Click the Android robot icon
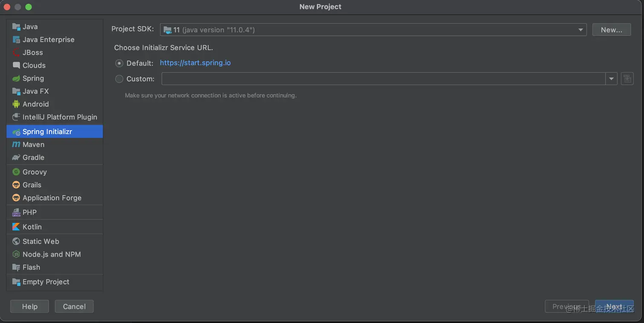Screen dimensions: 644x323 pyautogui.click(x=16, y=104)
